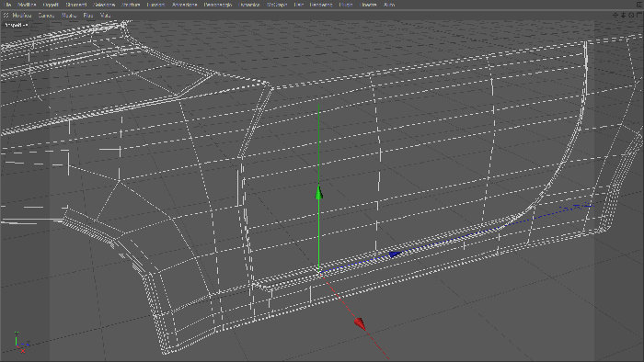Open the main Modifica menu
The image size is (644, 362).
[x=27, y=5]
